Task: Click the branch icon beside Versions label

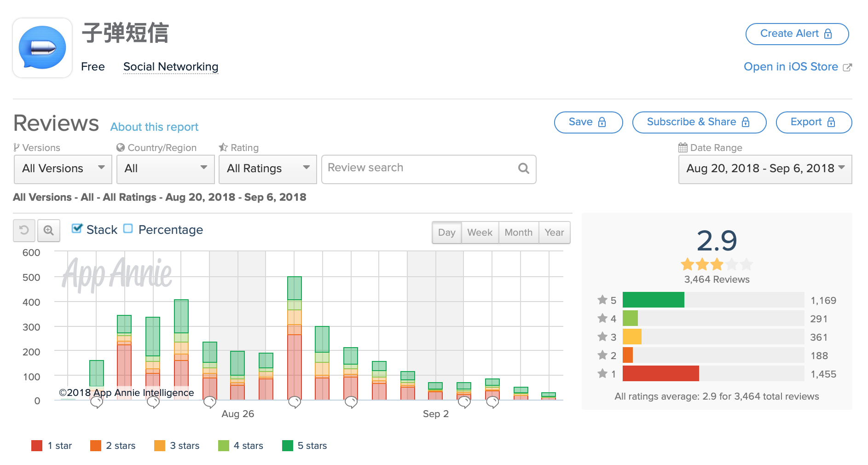Action: (x=17, y=147)
